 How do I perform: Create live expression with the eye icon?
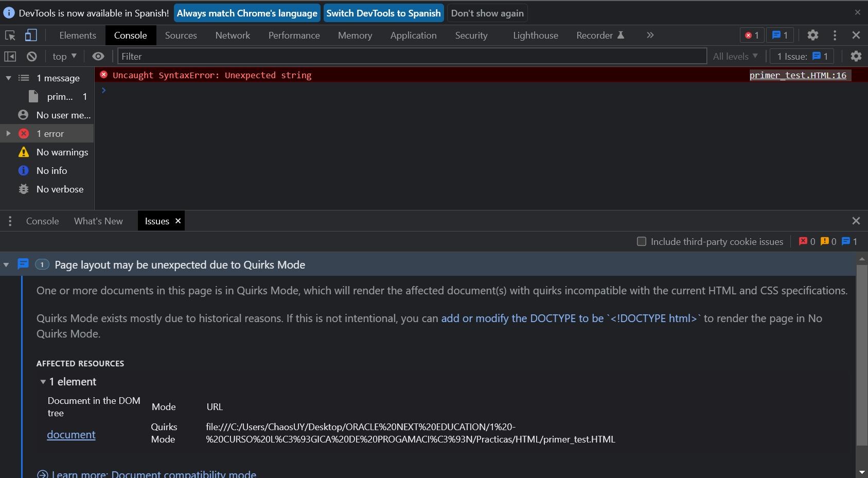point(98,56)
